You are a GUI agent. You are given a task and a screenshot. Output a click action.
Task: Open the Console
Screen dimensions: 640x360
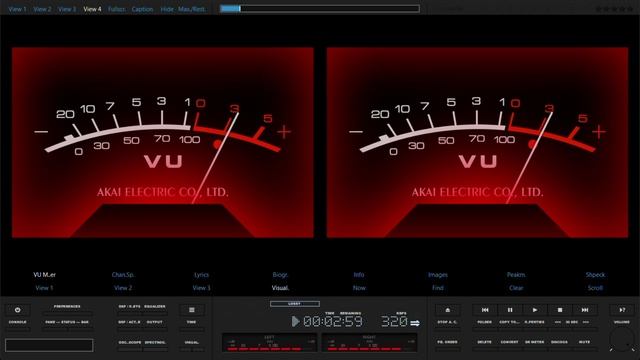tap(18, 322)
